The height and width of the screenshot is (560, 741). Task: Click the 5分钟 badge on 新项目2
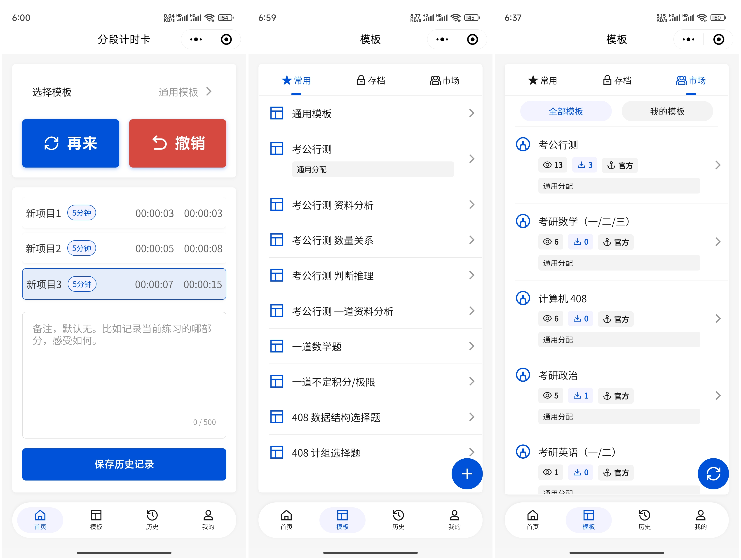[x=82, y=248]
